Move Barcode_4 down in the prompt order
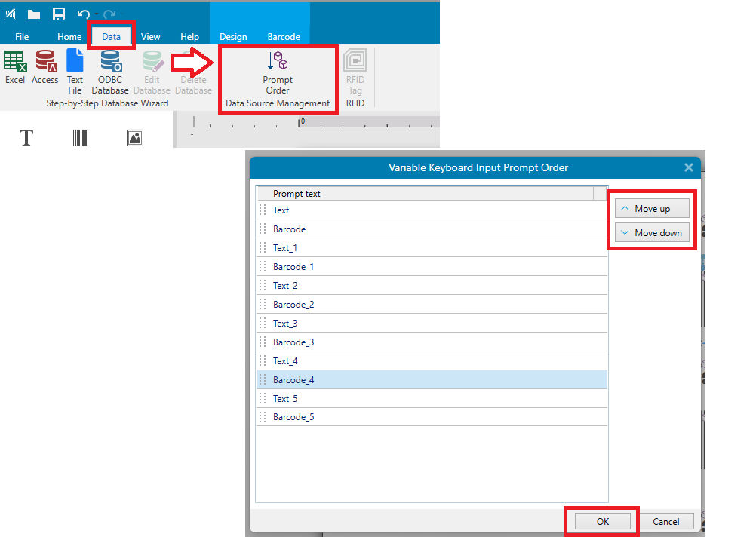 pyautogui.click(x=651, y=232)
